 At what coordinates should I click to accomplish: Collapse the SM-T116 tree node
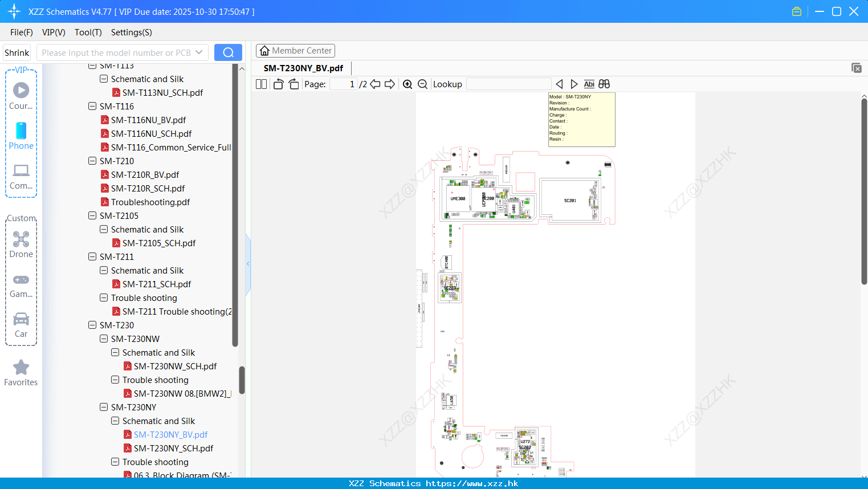click(92, 106)
